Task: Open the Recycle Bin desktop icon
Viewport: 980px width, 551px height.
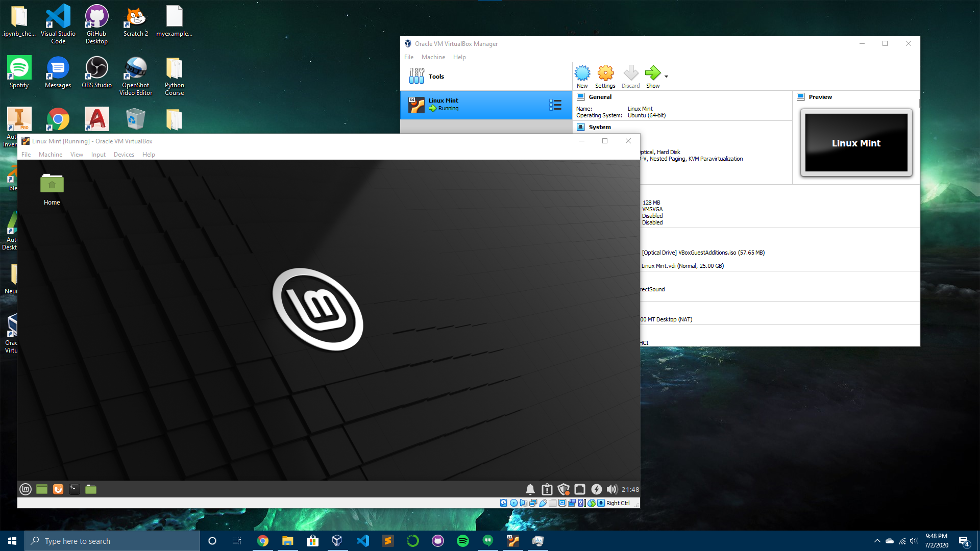Action: point(136,119)
